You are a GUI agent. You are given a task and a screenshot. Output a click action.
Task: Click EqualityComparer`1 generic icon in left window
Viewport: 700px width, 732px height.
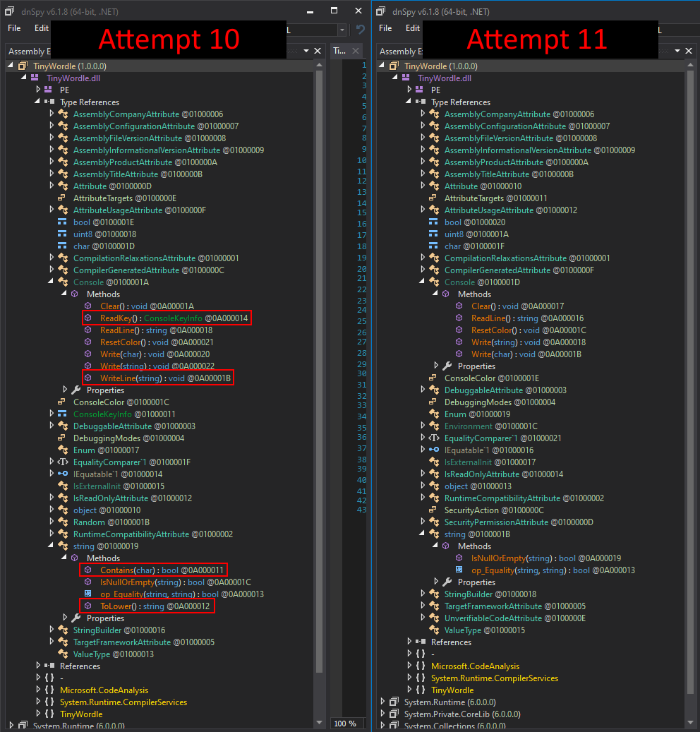63,462
